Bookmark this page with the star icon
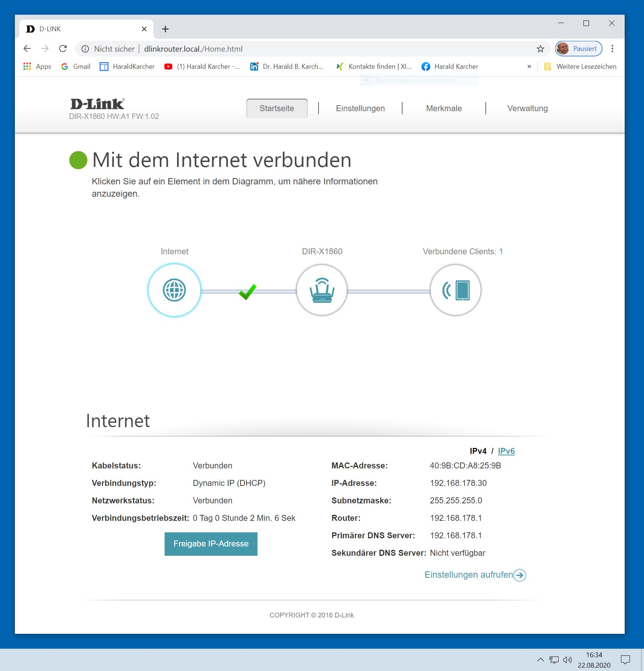Screen dimensions: 644x671 tap(540, 49)
